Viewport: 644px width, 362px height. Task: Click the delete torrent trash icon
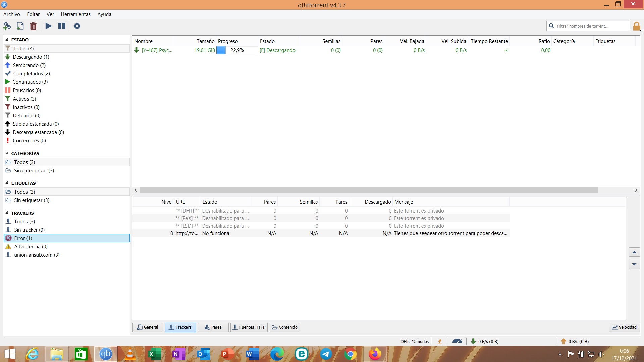click(33, 26)
